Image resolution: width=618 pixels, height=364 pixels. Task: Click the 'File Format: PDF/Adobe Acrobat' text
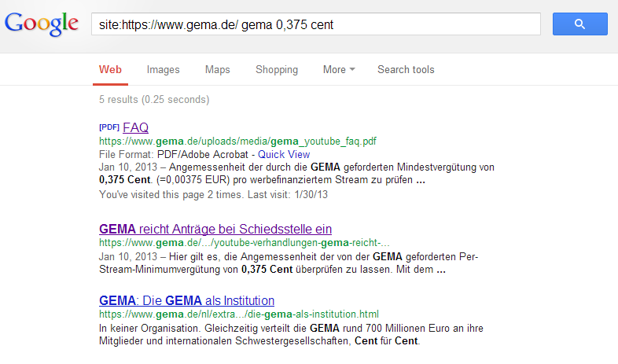tap(174, 154)
